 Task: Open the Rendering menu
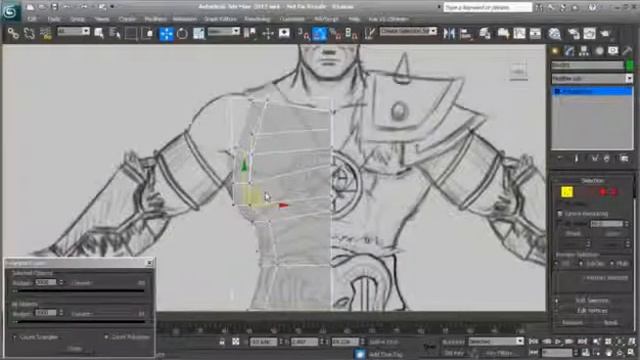(258, 19)
